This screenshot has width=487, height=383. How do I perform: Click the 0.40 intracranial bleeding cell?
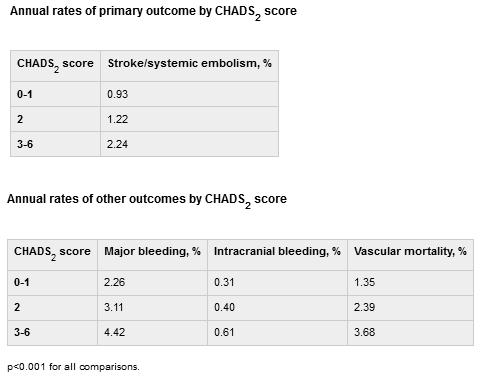[x=277, y=307]
